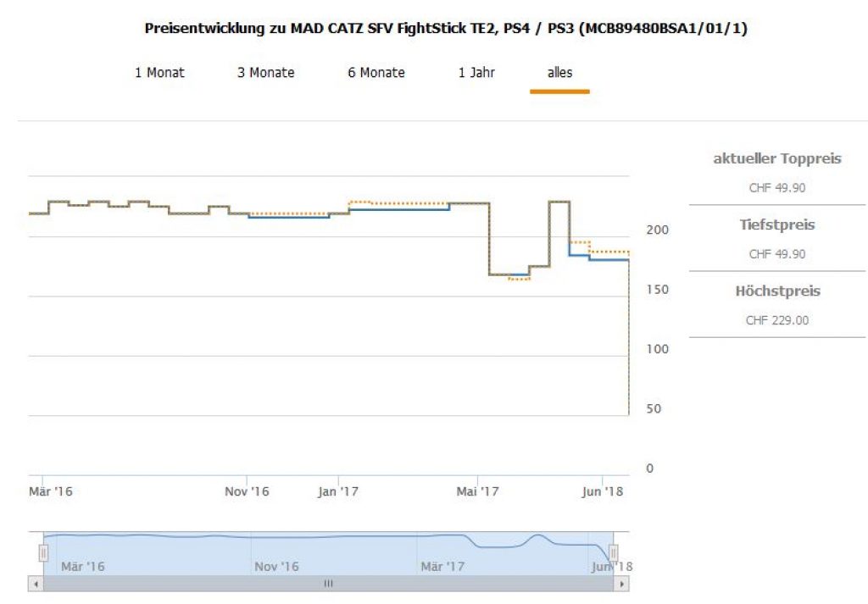Viewport: 868px width, 604px height.
Task: Click the Nov '16 label in the navigator
Action: (276, 566)
